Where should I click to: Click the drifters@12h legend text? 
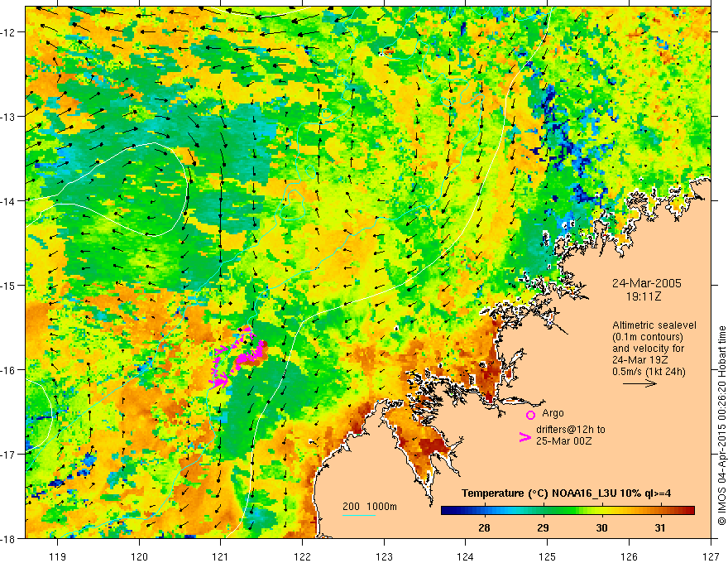pyautogui.click(x=571, y=429)
